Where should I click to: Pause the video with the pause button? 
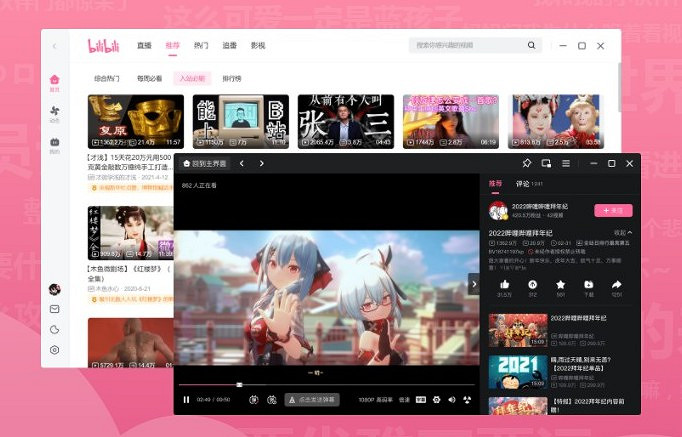click(186, 400)
